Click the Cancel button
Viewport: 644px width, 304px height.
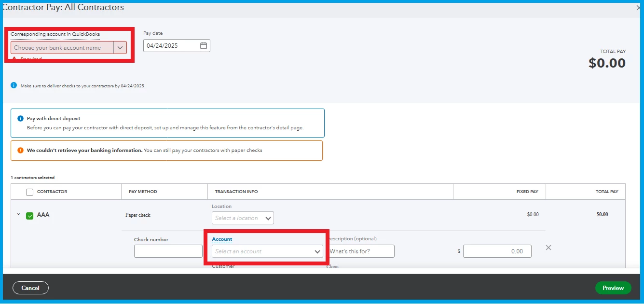[30, 288]
